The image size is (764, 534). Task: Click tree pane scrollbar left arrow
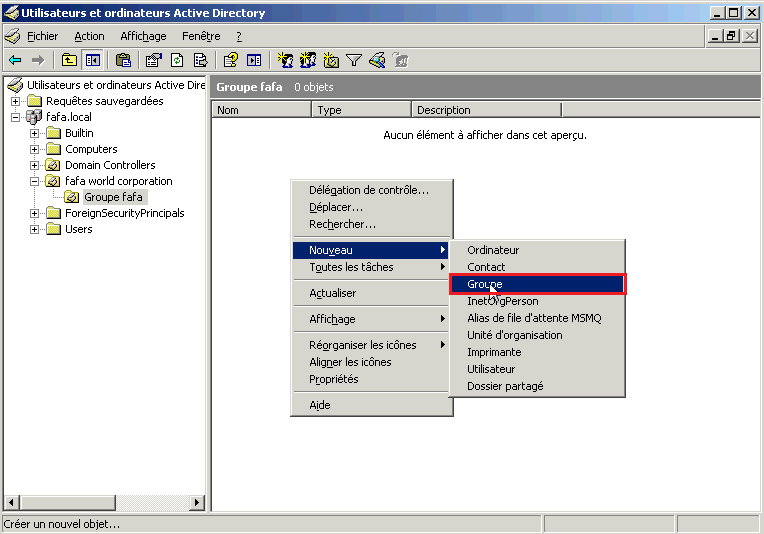12,502
